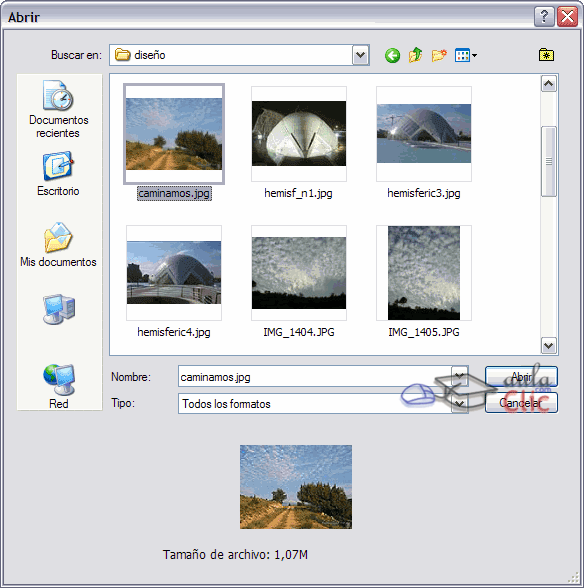The width and height of the screenshot is (584, 588).
Task: Click the Cancelar button
Action: pos(521,403)
